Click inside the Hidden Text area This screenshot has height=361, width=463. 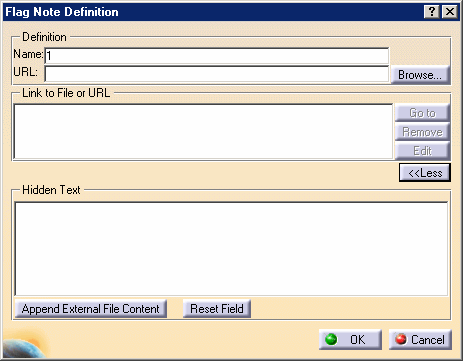coord(231,249)
